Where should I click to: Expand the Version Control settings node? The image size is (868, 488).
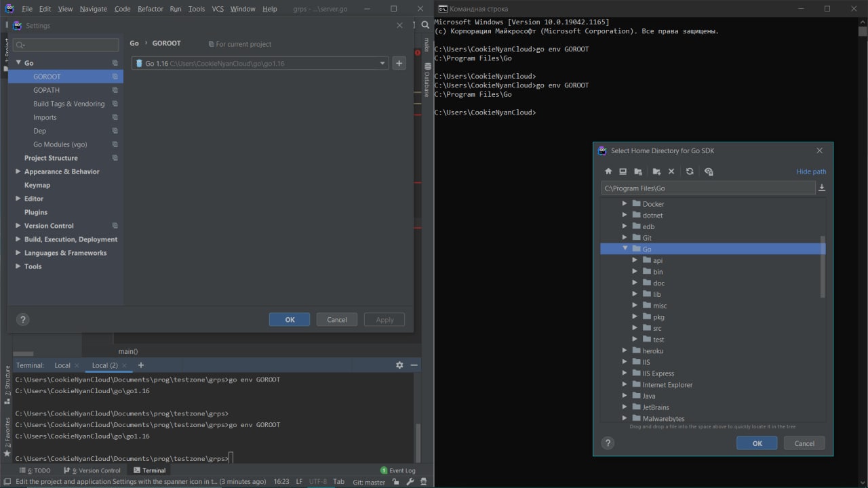18,226
